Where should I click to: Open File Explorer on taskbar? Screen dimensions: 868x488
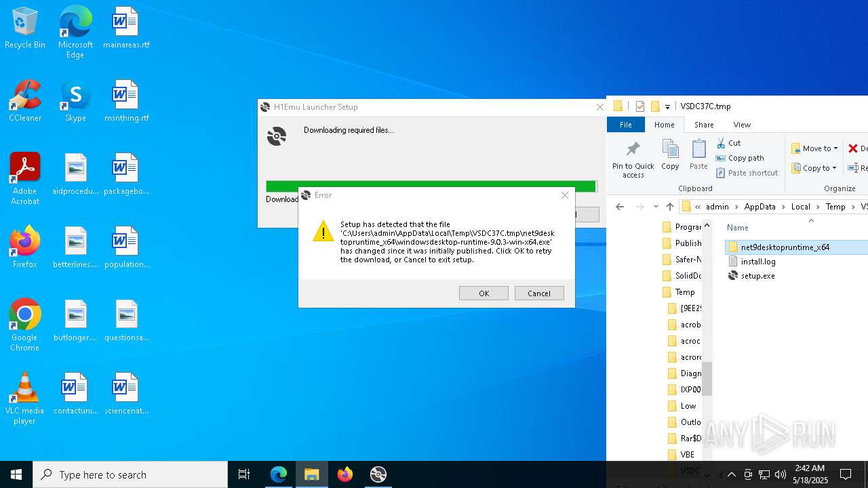(312, 474)
